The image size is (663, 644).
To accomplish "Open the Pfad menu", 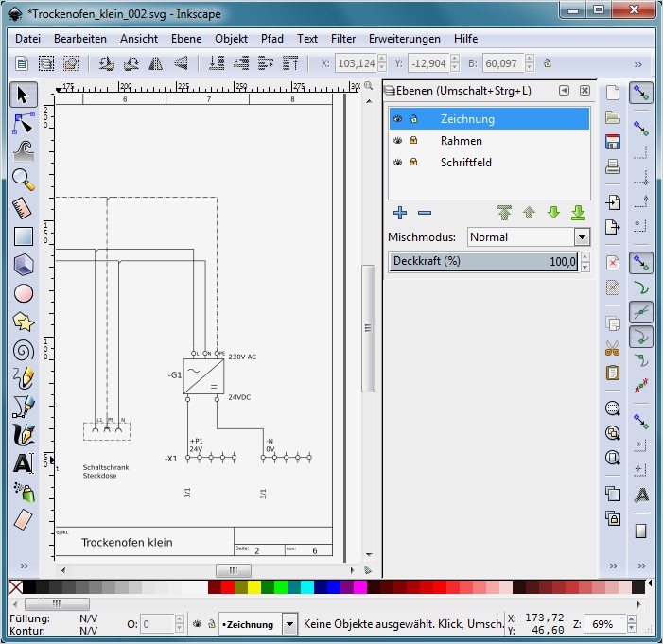I will [271, 39].
